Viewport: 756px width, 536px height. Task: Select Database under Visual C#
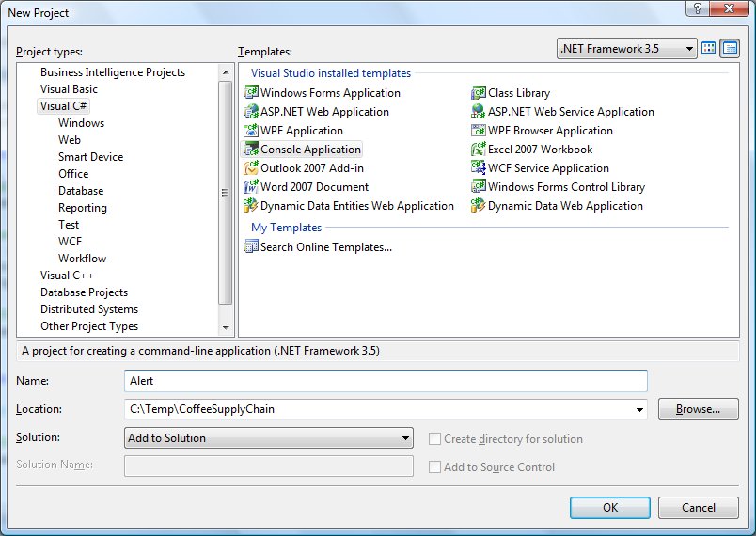coord(81,190)
